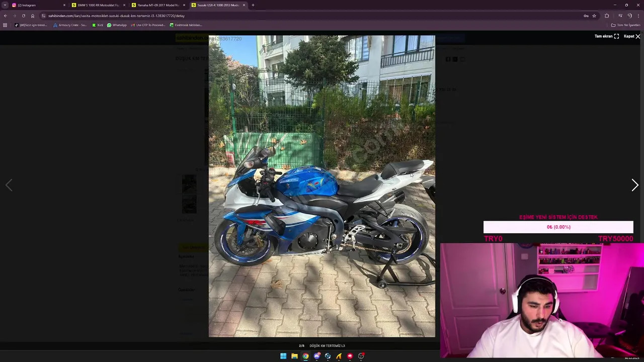Switch to Yamaha MT-09 2017 tab
The image size is (644, 362).
point(158,5)
